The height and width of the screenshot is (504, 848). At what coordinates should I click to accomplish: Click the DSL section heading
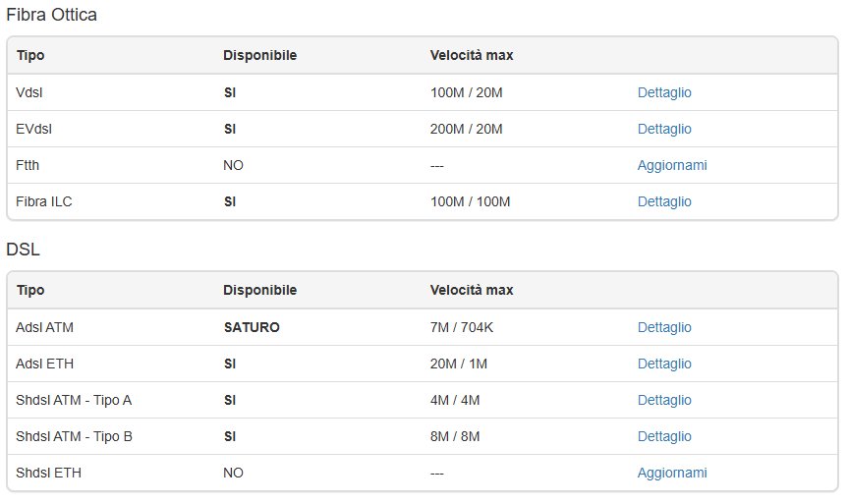[23, 250]
